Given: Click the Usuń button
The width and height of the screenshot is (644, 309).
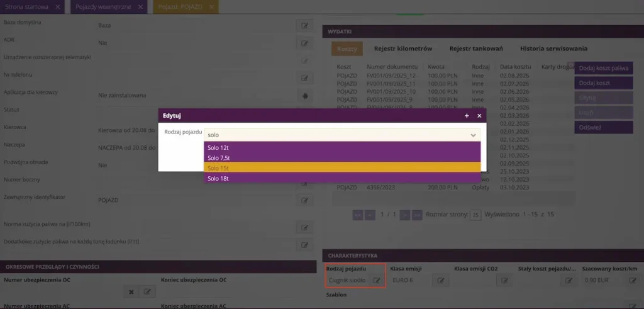Looking at the screenshot, I should coord(604,113).
